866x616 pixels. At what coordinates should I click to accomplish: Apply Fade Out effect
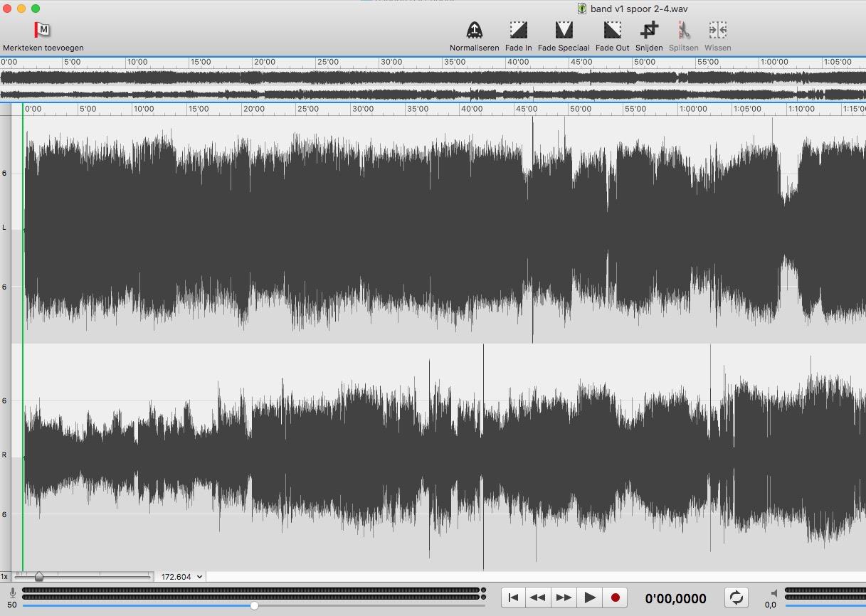pos(612,31)
